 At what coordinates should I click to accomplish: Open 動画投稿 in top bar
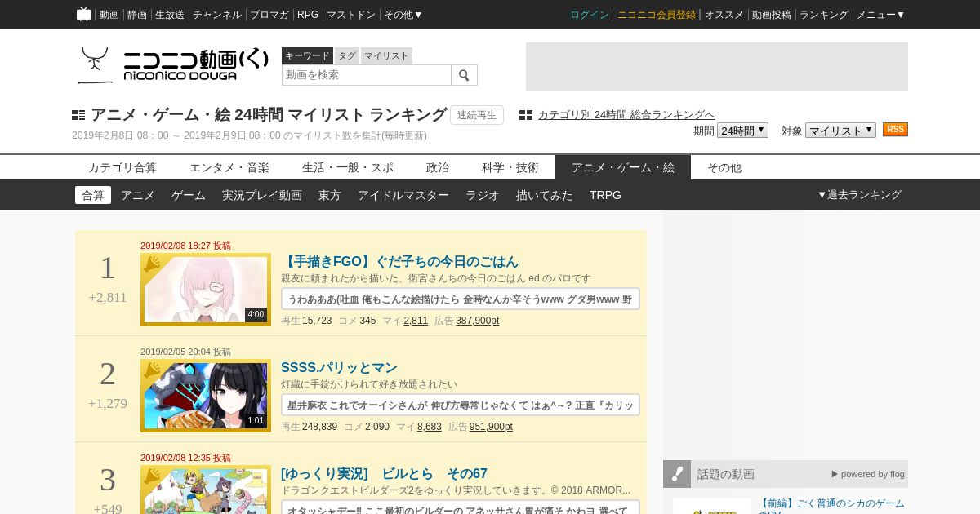tap(772, 15)
